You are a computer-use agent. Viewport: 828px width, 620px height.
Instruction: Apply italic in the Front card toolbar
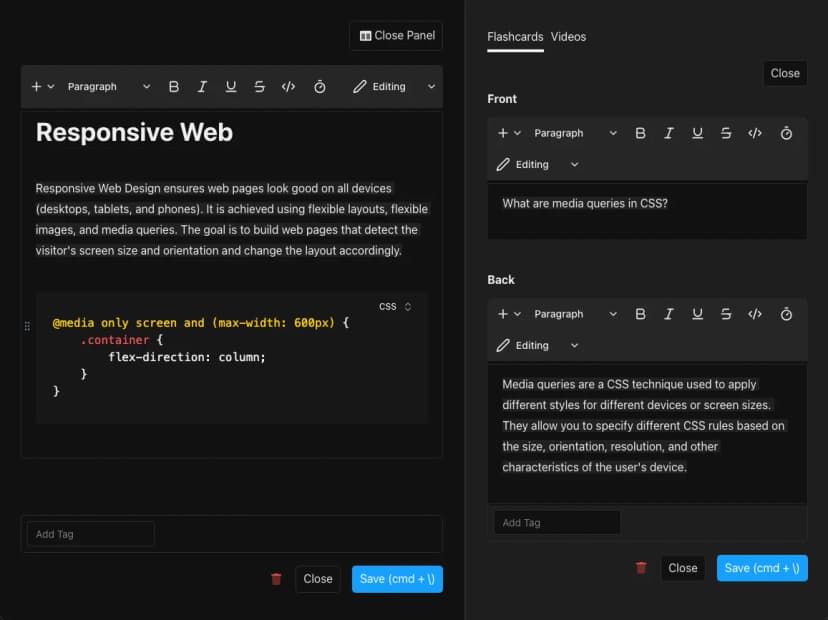tap(669, 133)
